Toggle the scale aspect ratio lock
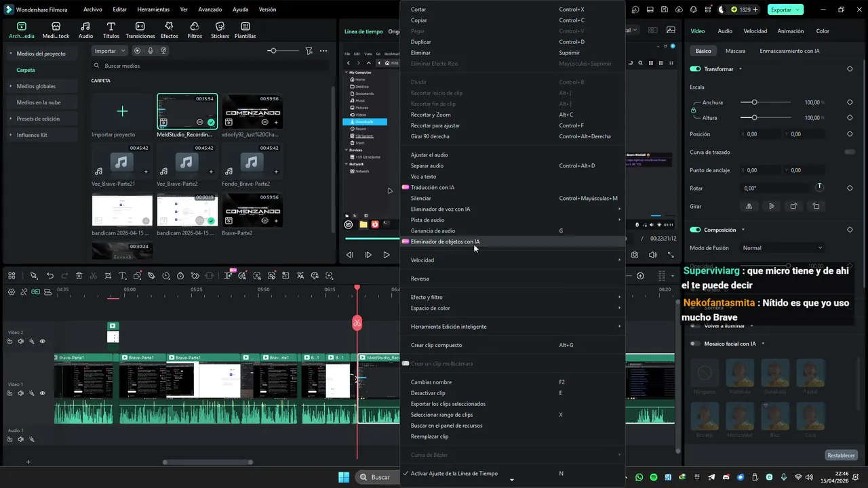The width and height of the screenshot is (868, 488). click(693, 110)
